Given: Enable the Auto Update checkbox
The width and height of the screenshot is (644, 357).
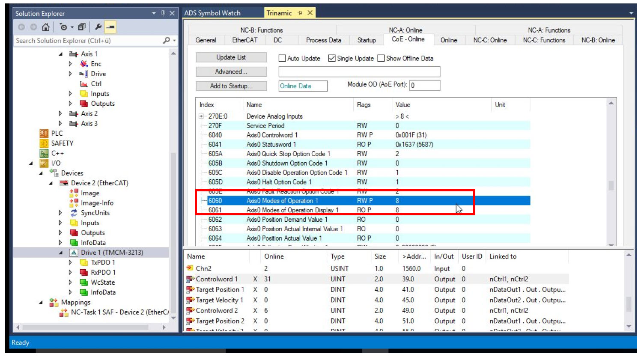Looking at the screenshot, I should pyautogui.click(x=282, y=58).
